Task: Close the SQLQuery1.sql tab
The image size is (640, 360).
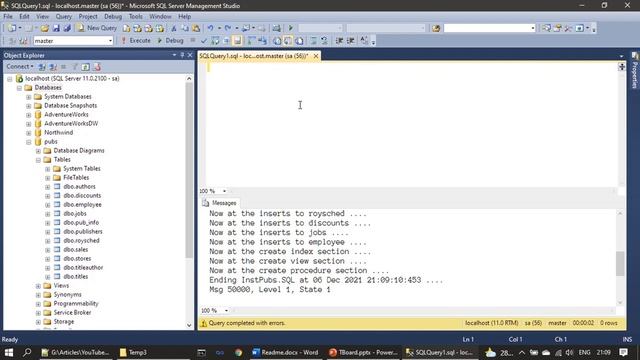Action: (x=316, y=56)
